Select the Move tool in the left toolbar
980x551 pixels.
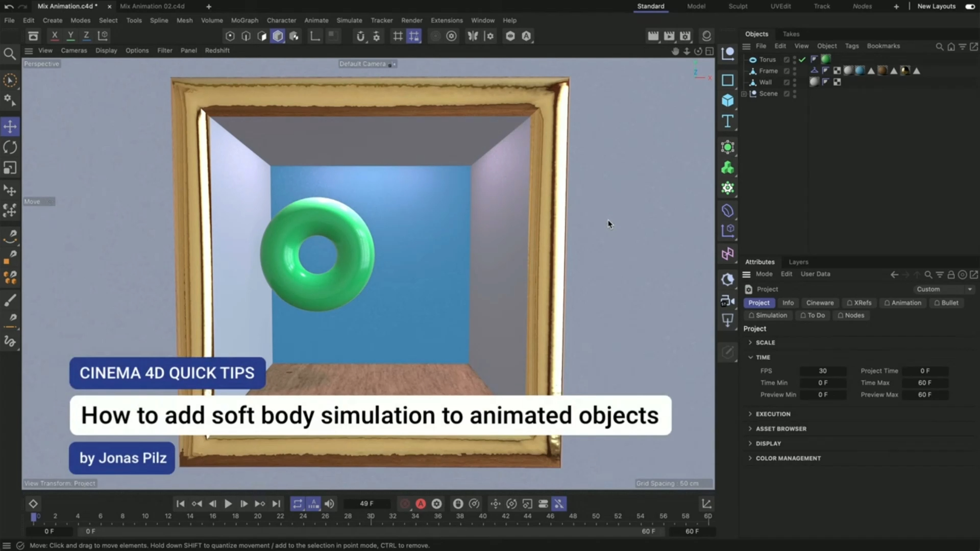(10, 127)
